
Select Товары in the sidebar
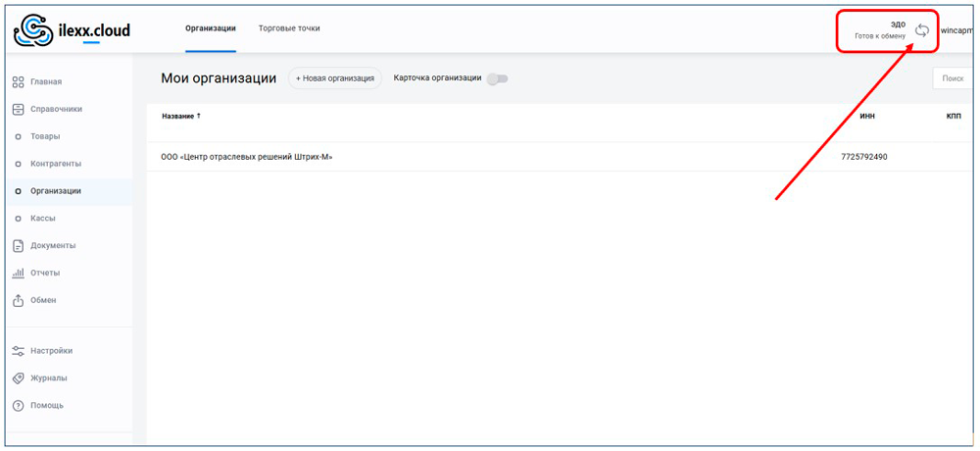(45, 136)
